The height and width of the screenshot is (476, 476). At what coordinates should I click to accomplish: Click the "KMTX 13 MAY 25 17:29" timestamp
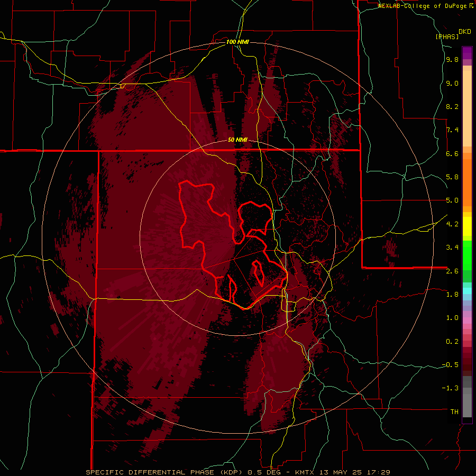(x=343, y=472)
